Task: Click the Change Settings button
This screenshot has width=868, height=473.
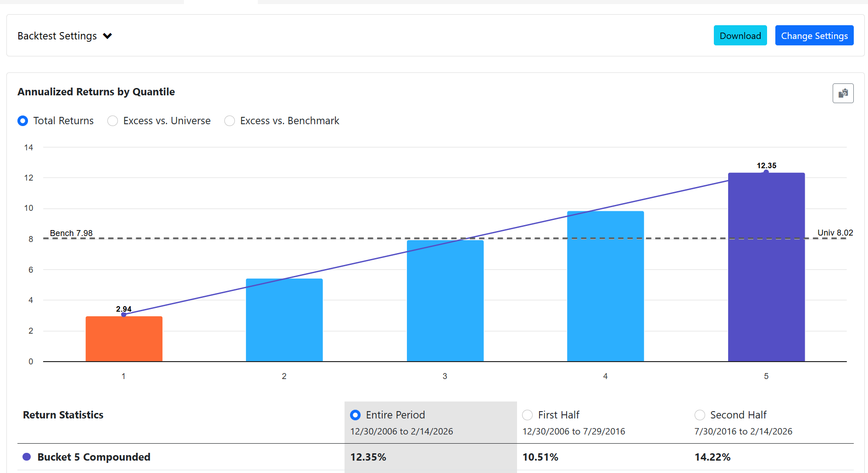Action: point(814,36)
